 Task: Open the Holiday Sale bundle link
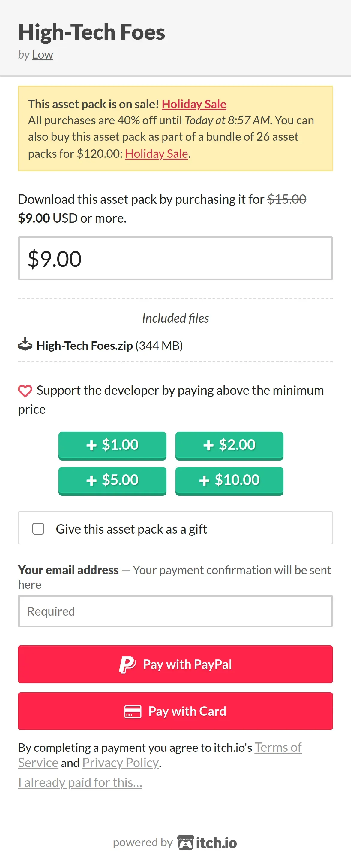tap(157, 154)
